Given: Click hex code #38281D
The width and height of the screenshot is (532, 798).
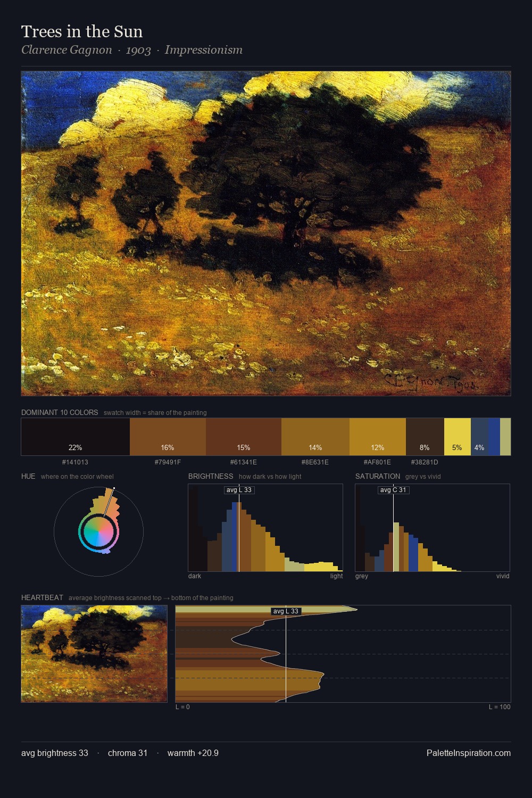Looking at the screenshot, I should [x=425, y=462].
